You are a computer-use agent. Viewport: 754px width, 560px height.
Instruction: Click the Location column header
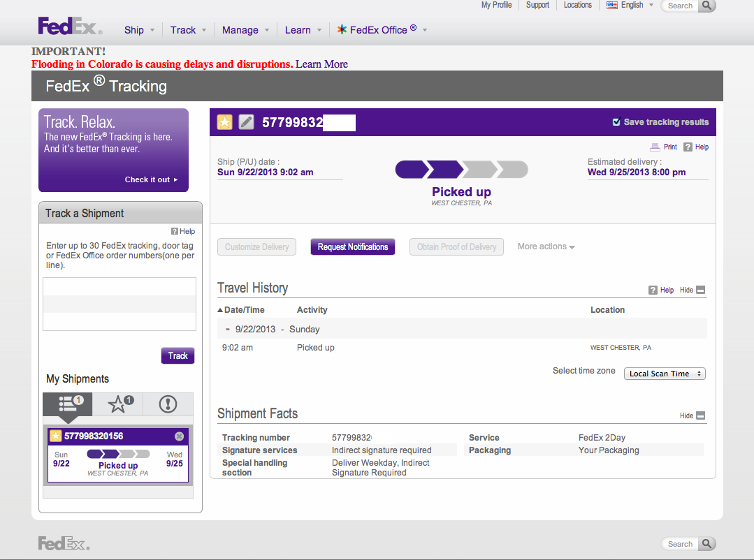tap(607, 310)
